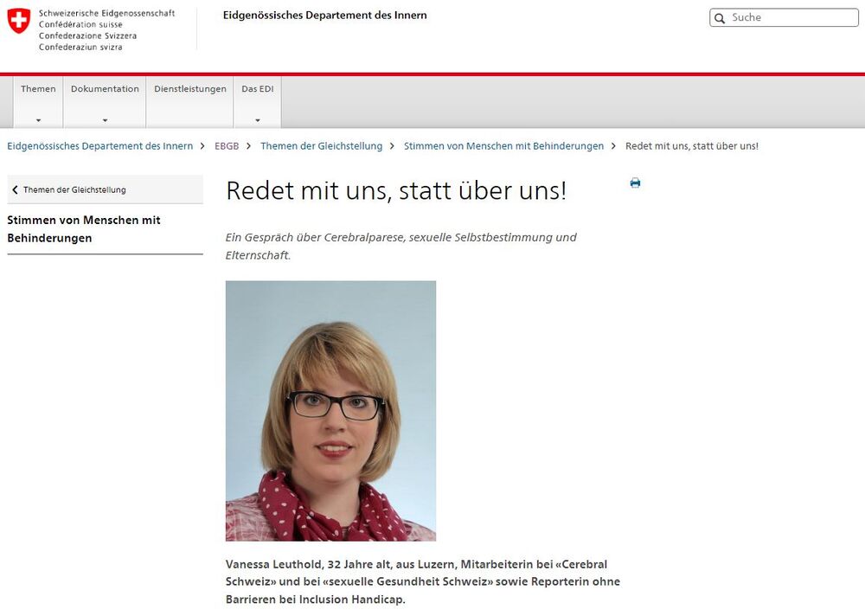Open the Dienstleistungen menu item
The image size is (865, 616).
click(x=190, y=89)
